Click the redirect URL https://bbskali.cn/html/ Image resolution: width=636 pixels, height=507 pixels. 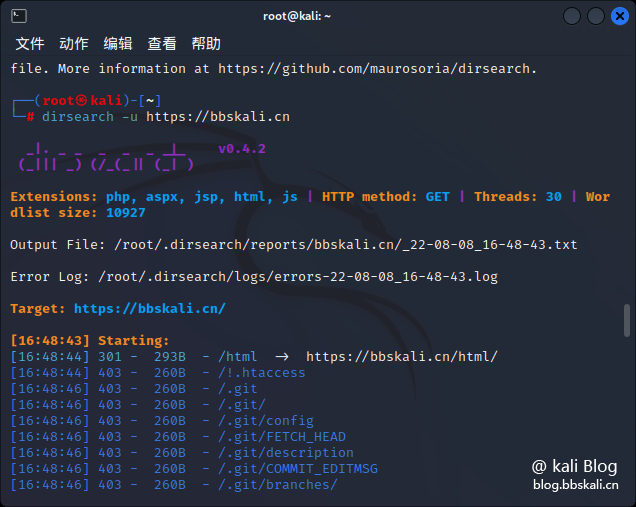coord(402,357)
